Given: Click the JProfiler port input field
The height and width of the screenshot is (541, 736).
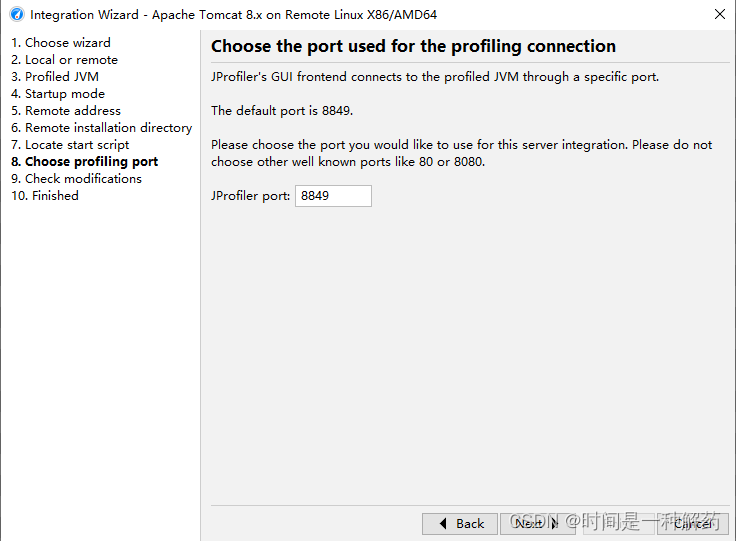Looking at the screenshot, I should pyautogui.click(x=333, y=196).
